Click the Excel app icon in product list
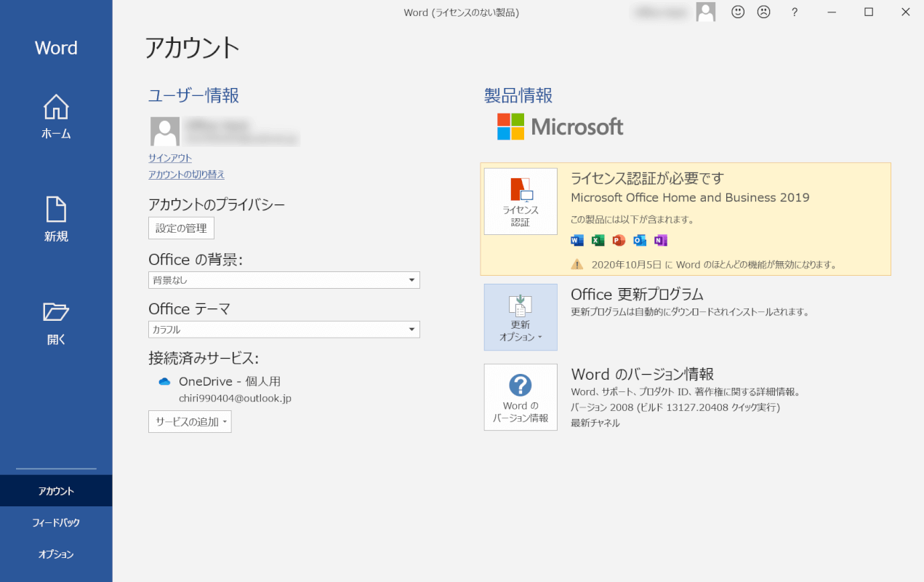Image resolution: width=924 pixels, height=582 pixels. (598, 241)
